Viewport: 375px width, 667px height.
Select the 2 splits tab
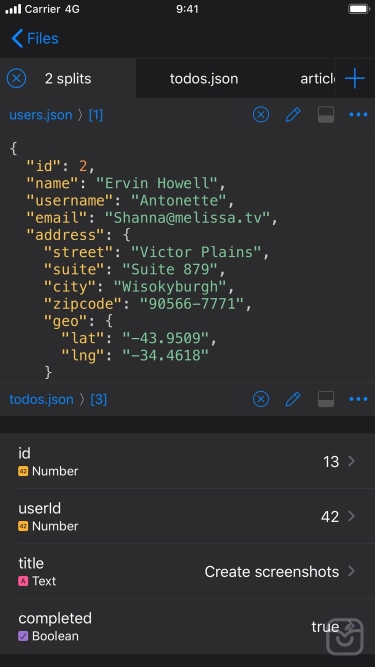68,79
